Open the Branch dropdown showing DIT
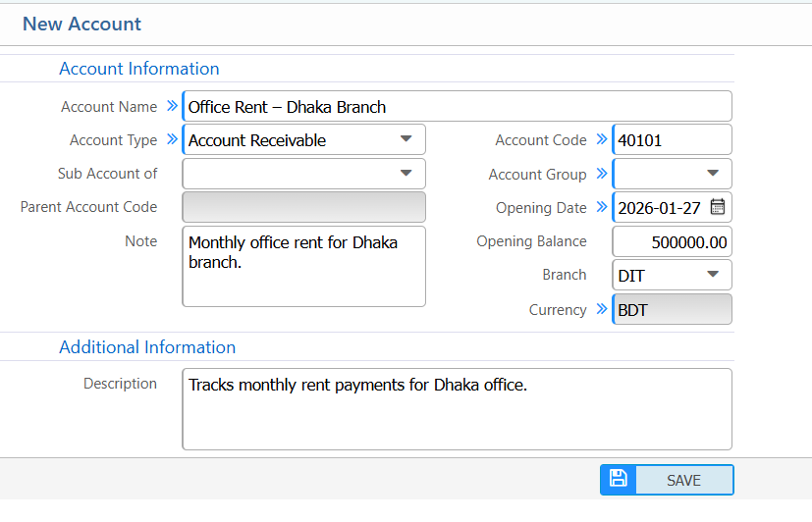This screenshot has width=812, height=522. (713, 275)
